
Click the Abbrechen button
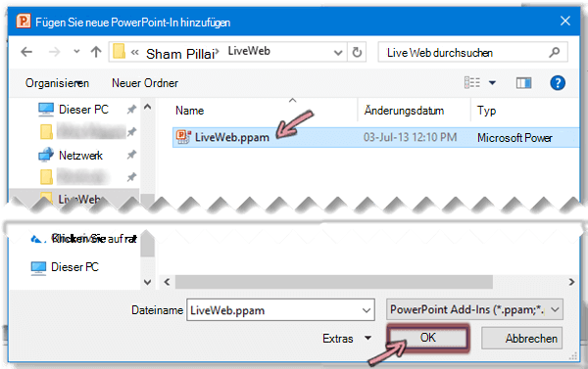click(x=521, y=339)
